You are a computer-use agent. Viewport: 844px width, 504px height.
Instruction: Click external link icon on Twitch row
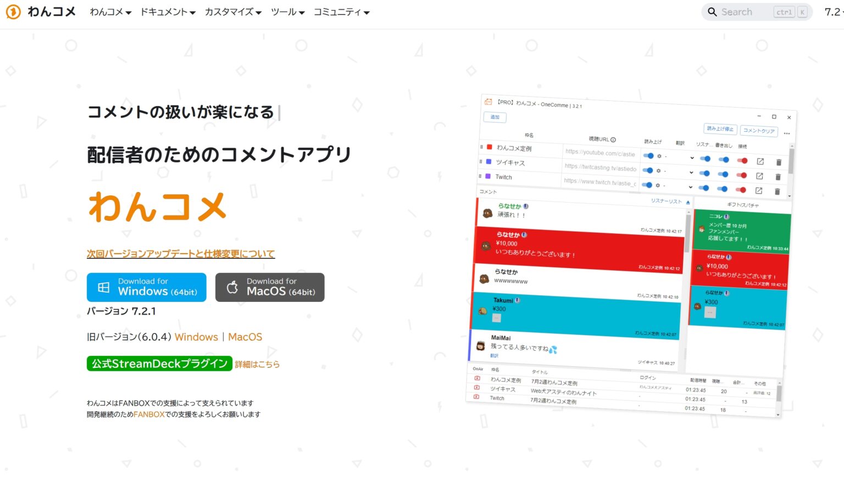click(x=760, y=192)
